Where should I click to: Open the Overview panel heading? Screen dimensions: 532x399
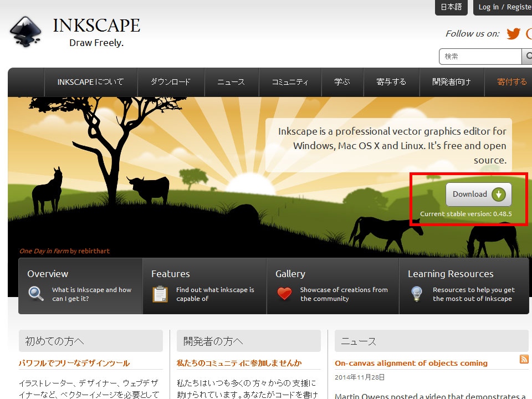pyautogui.click(x=48, y=274)
